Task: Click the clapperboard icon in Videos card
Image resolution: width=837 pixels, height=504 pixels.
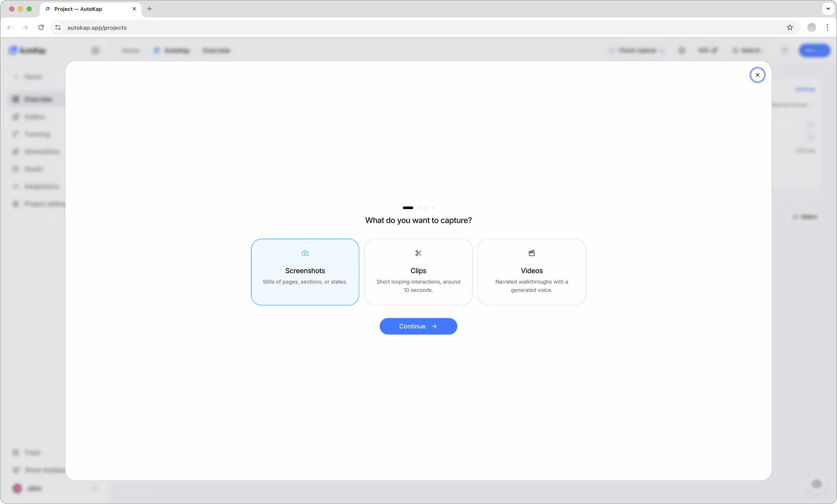Action: 532,253
